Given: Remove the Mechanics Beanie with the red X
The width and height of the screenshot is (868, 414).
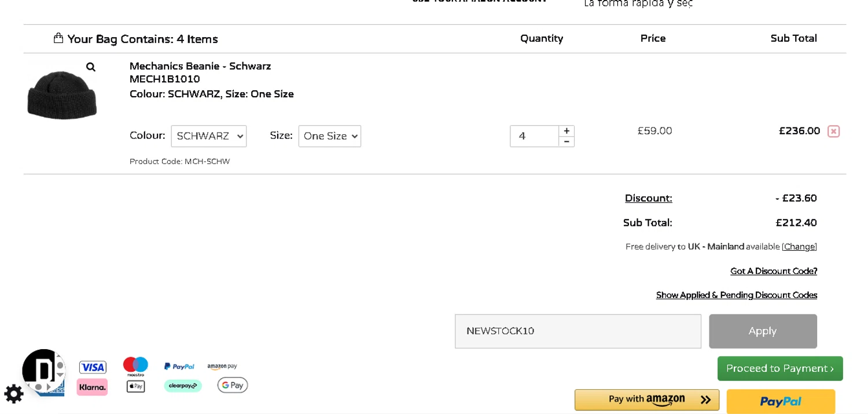Looking at the screenshot, I should [x=833, y=131].
